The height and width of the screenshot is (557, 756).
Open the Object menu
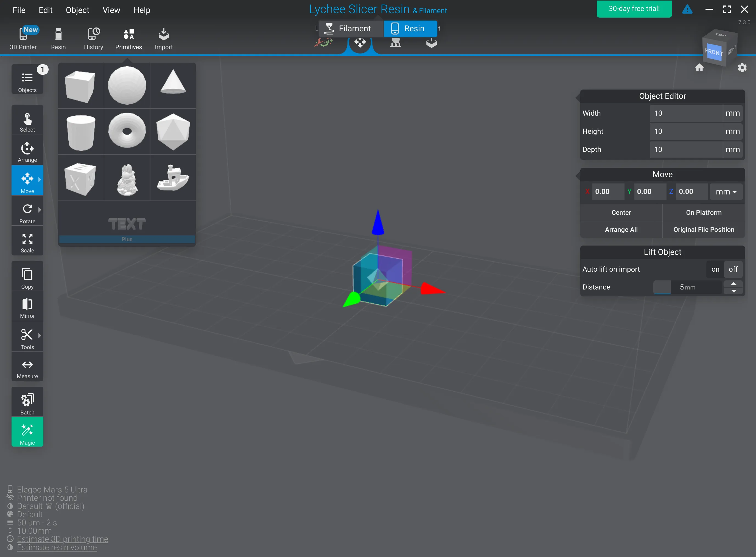click(77, 10)
